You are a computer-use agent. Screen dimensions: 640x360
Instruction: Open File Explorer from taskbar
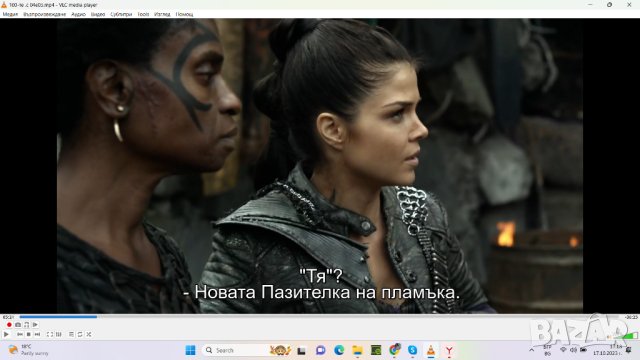(358, 350)
